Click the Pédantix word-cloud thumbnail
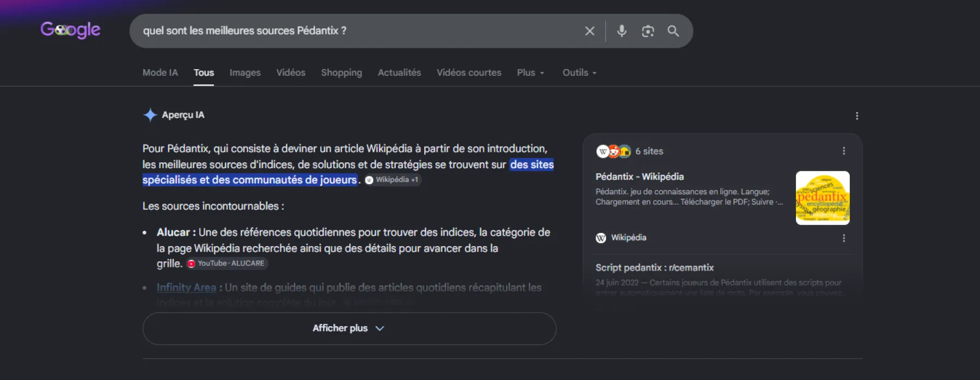The width and height of the screenshot is (980, 380). click(823, 198)
